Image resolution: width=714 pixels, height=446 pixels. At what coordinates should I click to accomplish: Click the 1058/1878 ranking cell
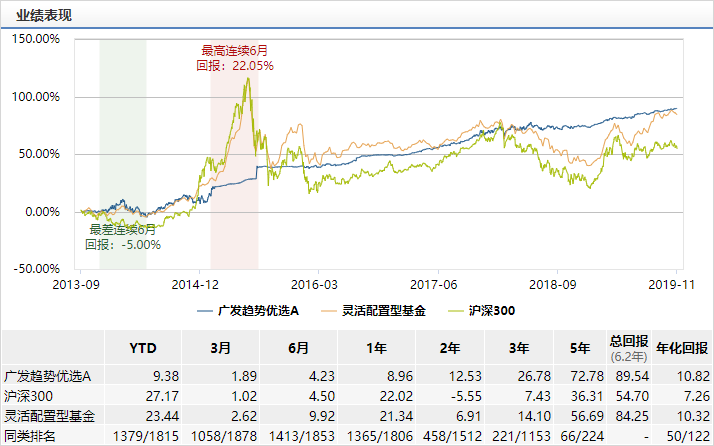(x=224, y=436)
